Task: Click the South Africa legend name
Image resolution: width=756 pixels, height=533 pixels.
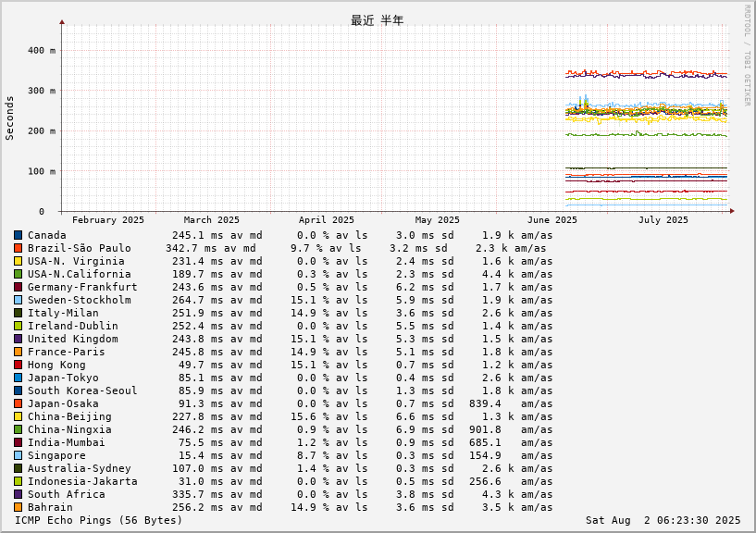Action: point(66,494)
